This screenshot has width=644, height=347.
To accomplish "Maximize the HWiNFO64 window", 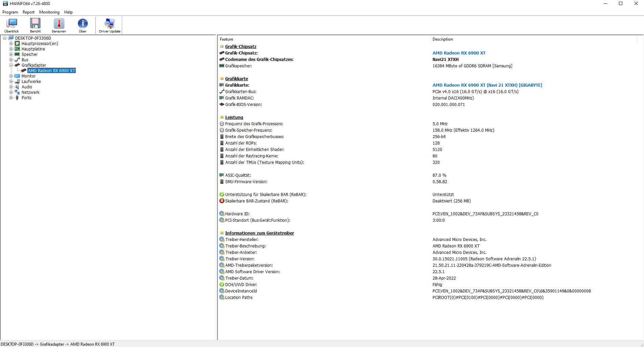I will 621,3.
